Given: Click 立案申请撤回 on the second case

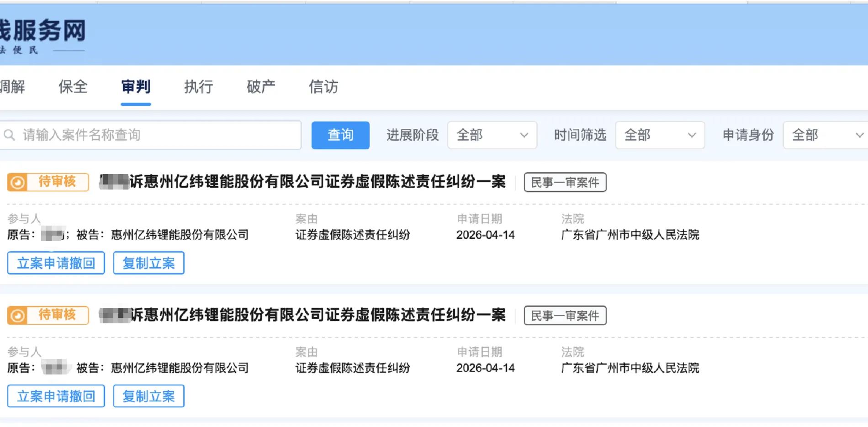Looking at the screenshot, I should (56, 396).
